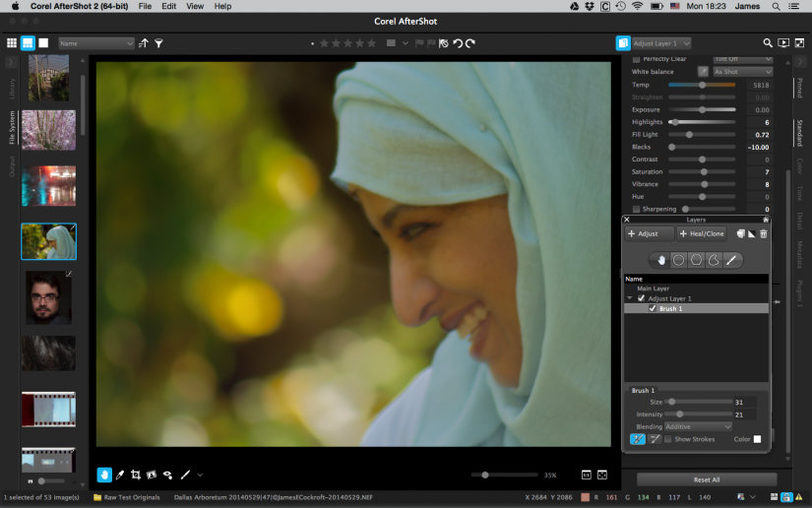Select the Main Layer row
This screenshot has height=508, width=812.
pos(696,288)
